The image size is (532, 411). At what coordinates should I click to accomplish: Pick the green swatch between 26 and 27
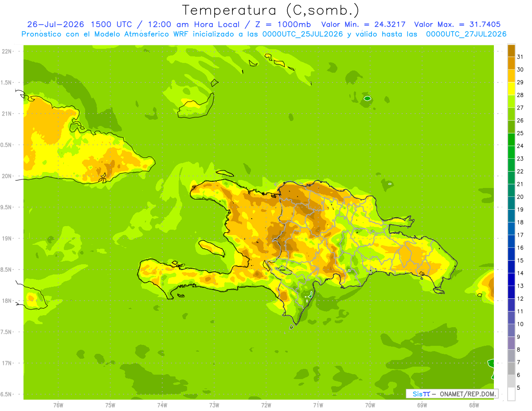(x=511, y=114)
